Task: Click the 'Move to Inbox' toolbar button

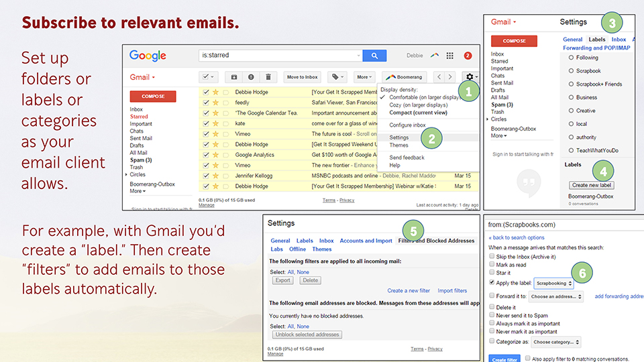Action: pos(302,76)
